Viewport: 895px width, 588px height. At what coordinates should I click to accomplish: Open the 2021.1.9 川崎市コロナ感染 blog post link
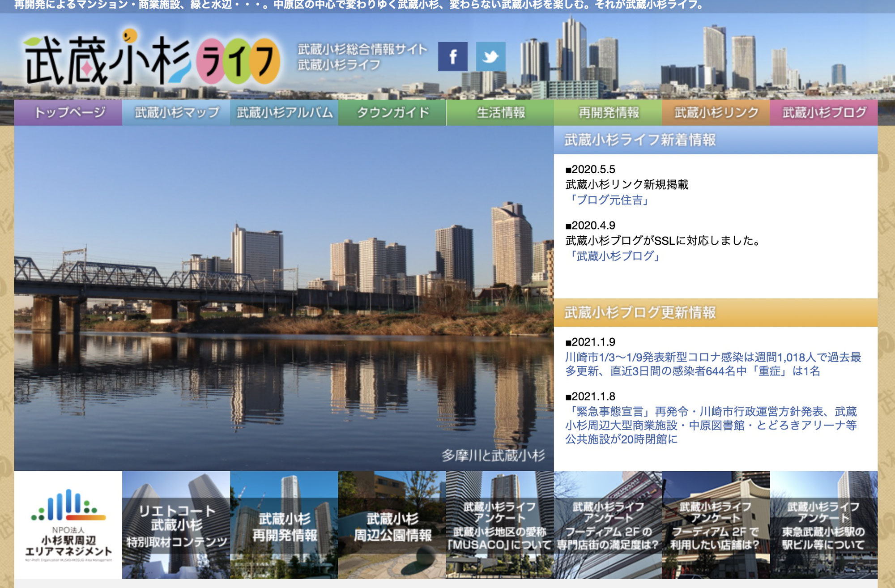[x=713, y=364]
